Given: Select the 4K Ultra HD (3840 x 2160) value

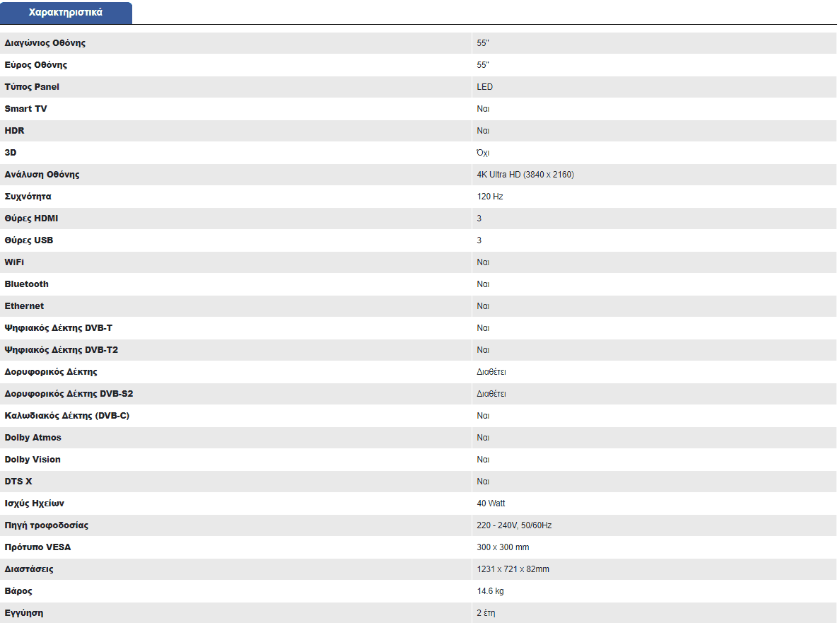Looking at the screenshot, I should [525, 175].
